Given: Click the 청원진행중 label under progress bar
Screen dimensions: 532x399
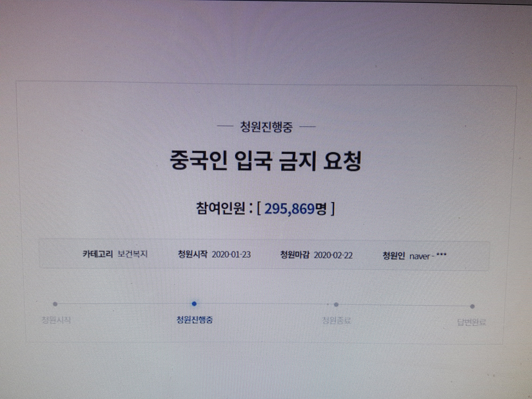Looking at the screenshot, I should click(x=195, y=320).
